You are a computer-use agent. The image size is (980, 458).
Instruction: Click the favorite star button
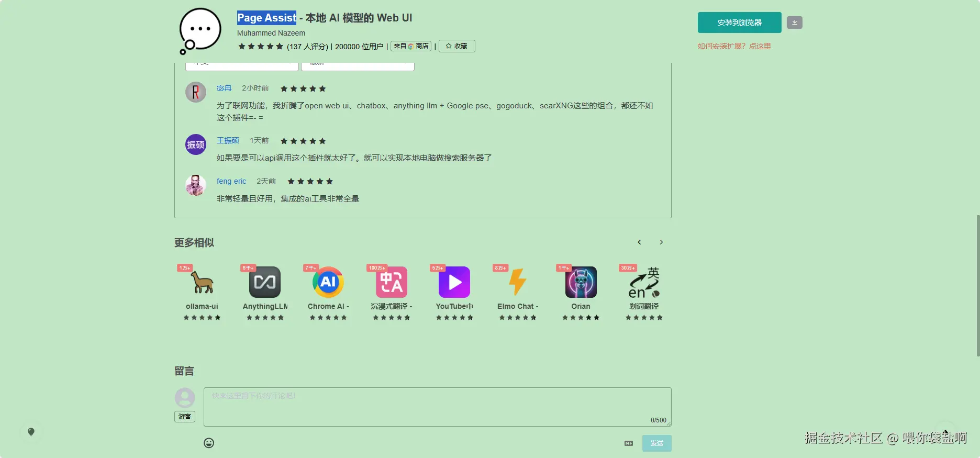(x=456, y=46)
